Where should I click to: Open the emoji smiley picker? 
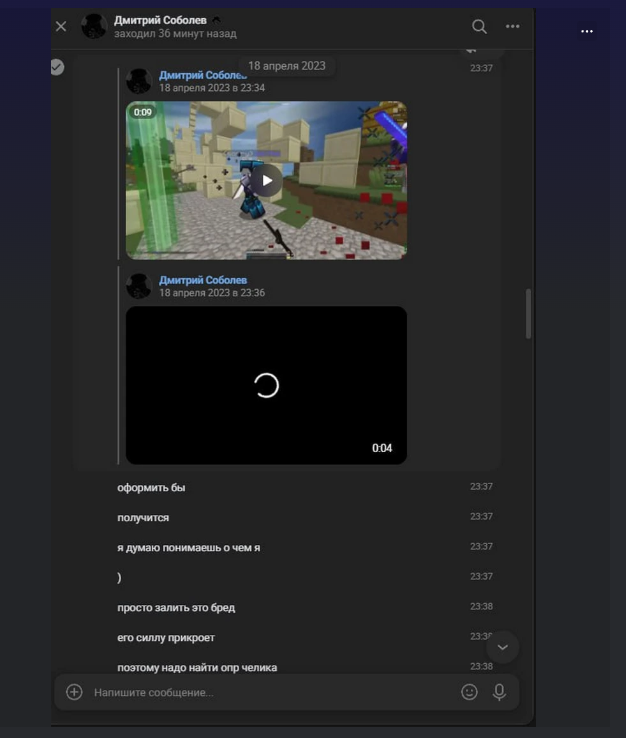pos(469,692)
